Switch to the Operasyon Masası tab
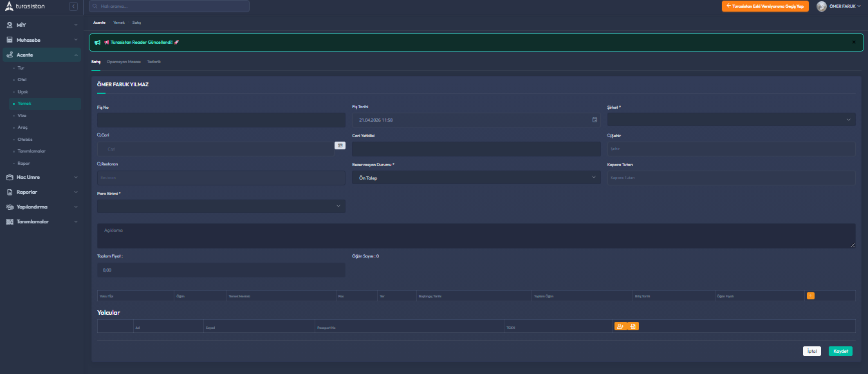Screen dimensions: 868x374 pyautogui.click(x=124, y=62)
